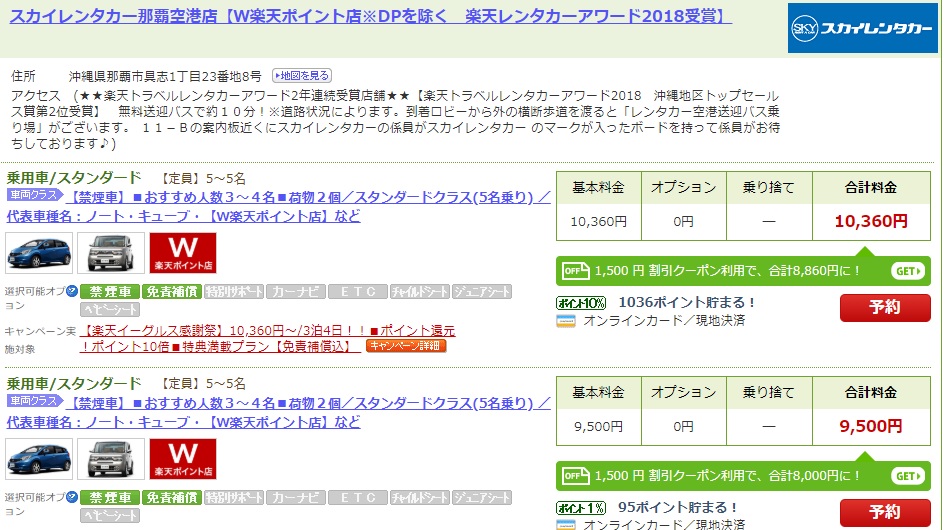Select the ベビーシート option tag in first plan

pos(110,310)
